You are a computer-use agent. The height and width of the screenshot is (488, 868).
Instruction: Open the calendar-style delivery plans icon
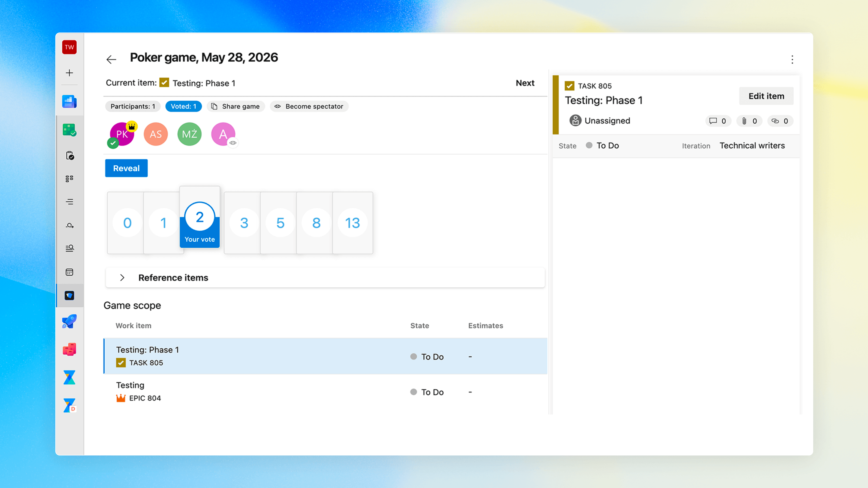69,272
